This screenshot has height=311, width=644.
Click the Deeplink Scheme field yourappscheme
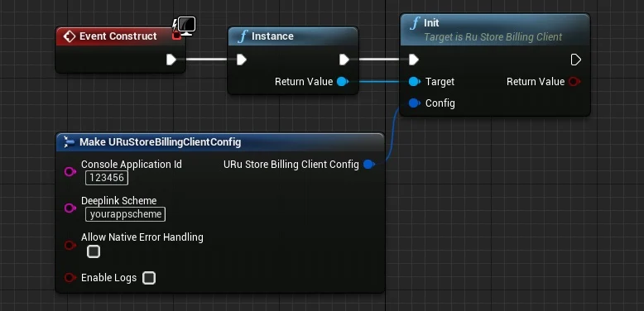[125, 214]
